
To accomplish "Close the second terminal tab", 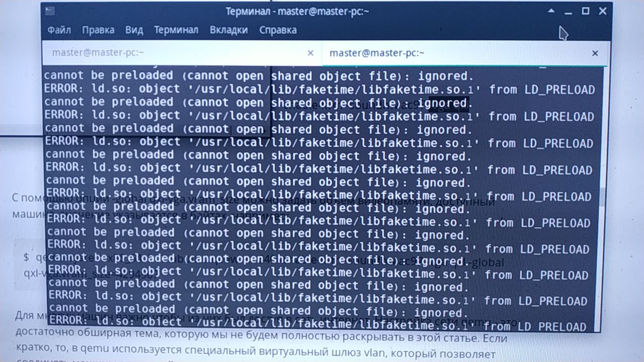I will click(x=595, y=53).
